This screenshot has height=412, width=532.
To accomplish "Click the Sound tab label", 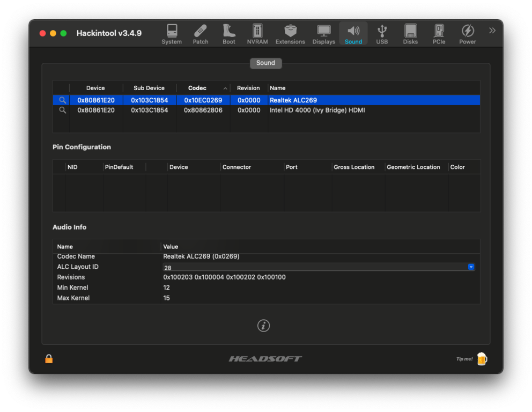I will click(x=265, y=63).
